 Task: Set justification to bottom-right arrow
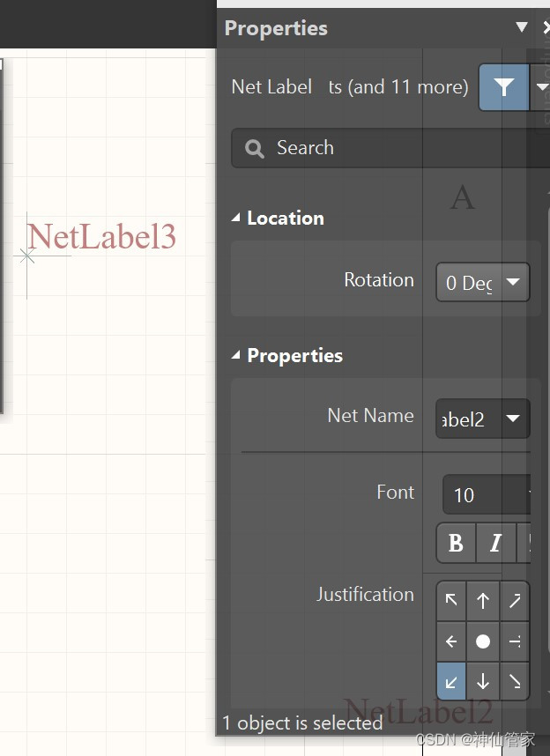coord(515,681)
